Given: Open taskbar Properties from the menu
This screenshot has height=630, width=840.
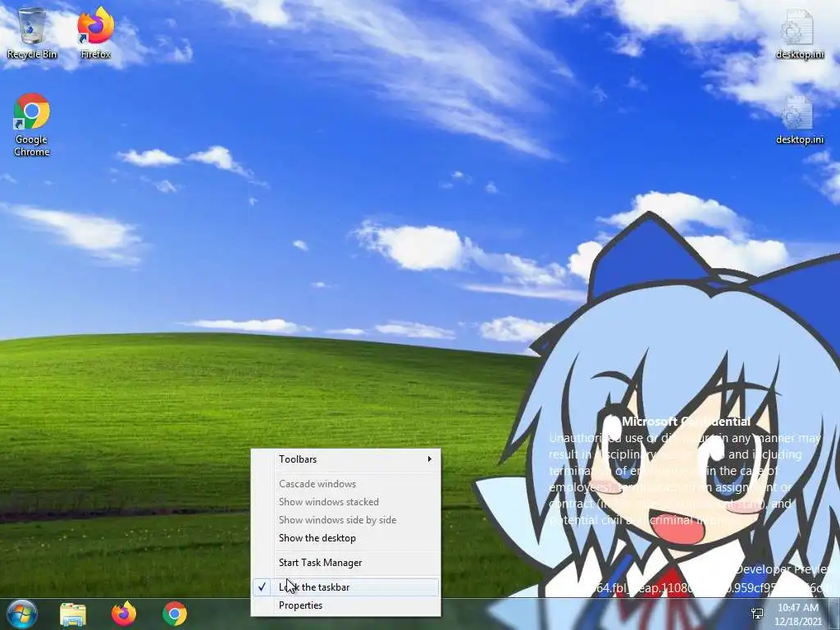Looking at the screenshot, I should (x=345, y=605).
